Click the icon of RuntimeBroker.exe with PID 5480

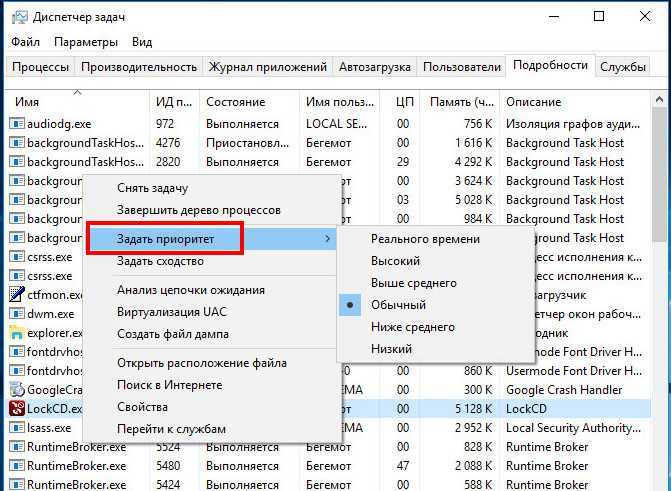[16, 466]
